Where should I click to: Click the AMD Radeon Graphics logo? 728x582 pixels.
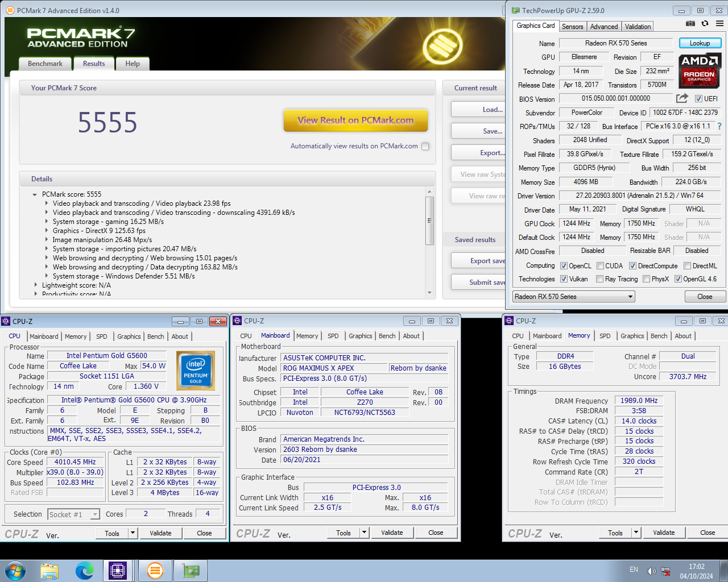coord(700,70)
